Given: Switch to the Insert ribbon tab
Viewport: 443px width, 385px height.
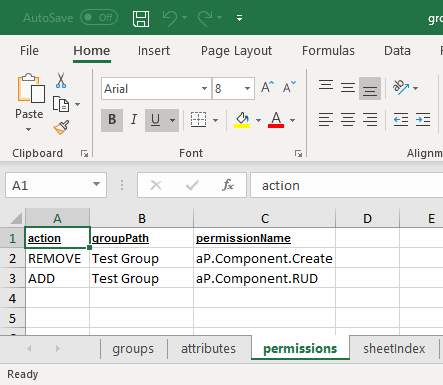Looking at the screenshot, I should coord(154,51).
